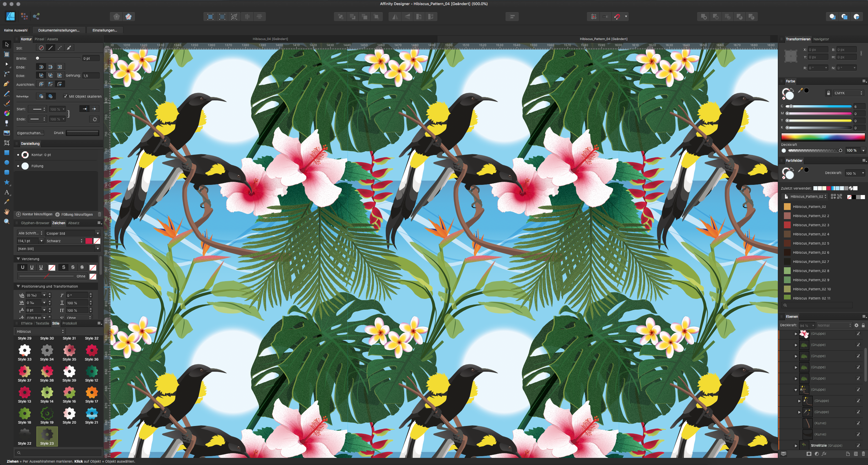Select the Fill gradient color wheel tool

[x=6, y=113]
